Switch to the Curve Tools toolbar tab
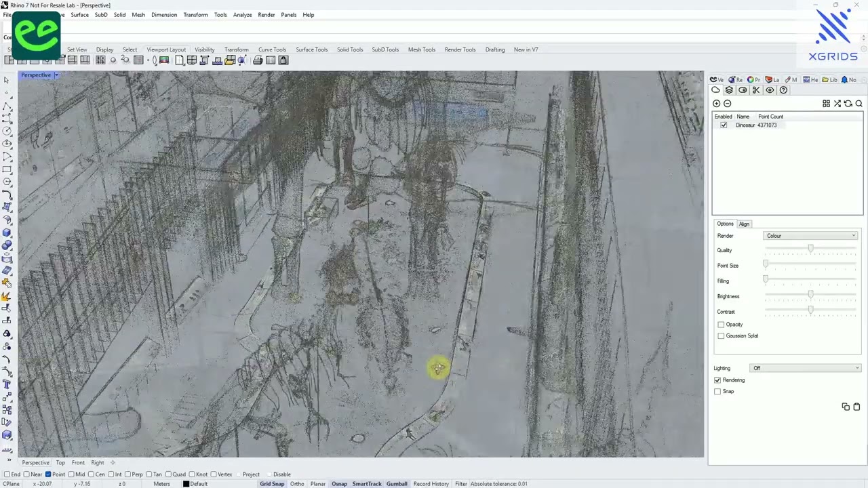 point(272,49)
